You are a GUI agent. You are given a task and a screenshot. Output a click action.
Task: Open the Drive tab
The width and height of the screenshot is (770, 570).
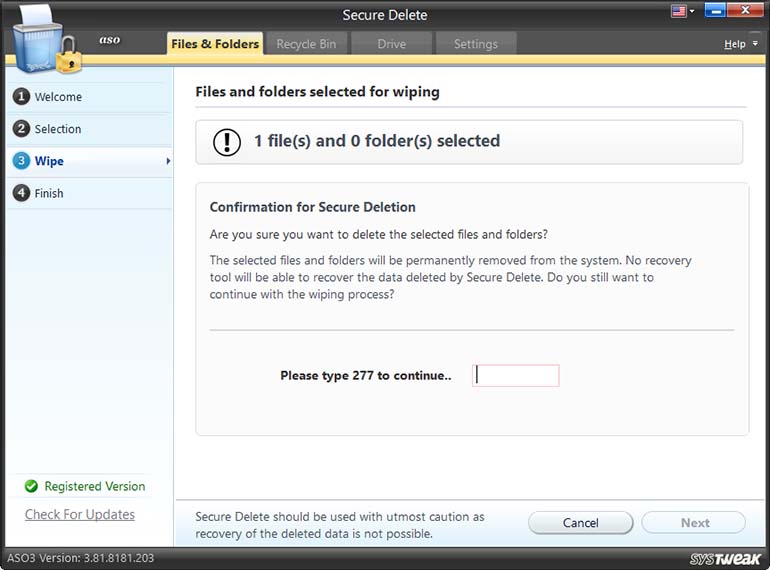[391, 44]
